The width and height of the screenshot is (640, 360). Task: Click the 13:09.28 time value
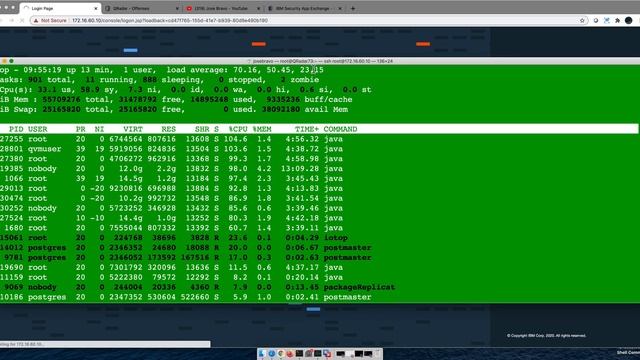(300, 169)
